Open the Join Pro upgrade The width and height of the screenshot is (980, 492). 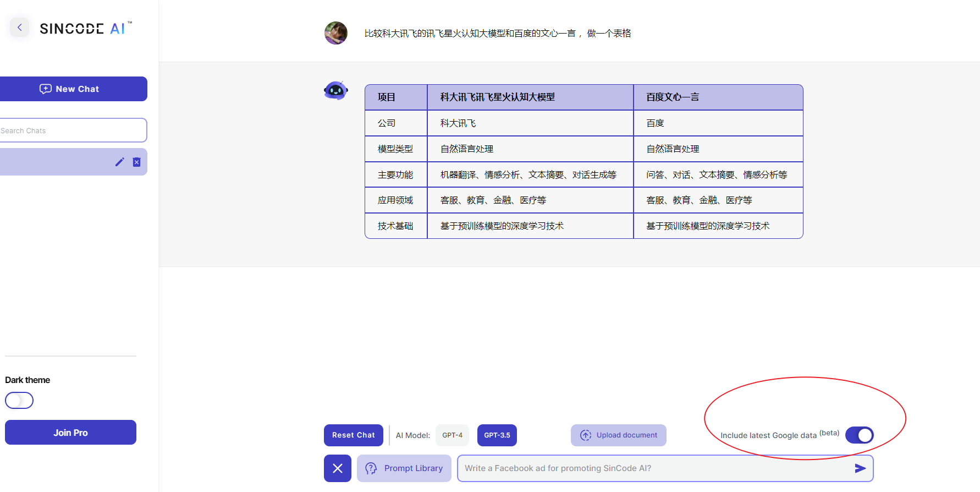pyautogui.click(x=70, y=433)
